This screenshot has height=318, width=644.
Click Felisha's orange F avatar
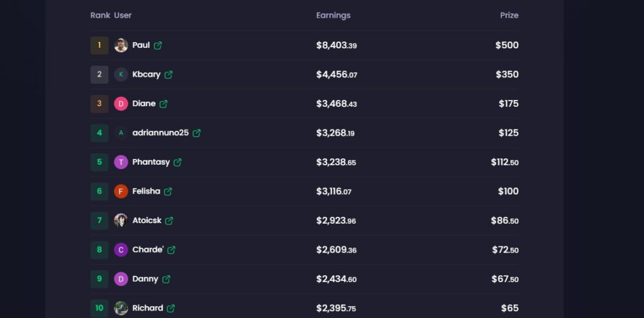pos(121,191)
